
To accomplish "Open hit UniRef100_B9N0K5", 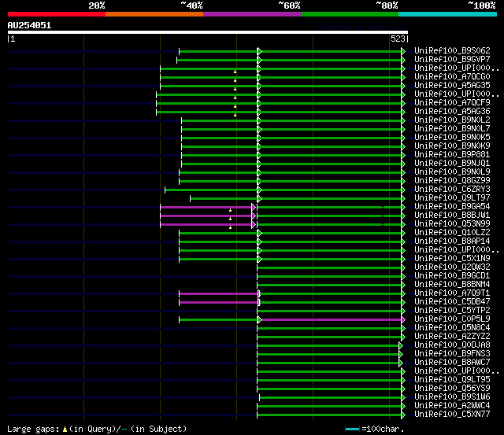I will point(452,138).
